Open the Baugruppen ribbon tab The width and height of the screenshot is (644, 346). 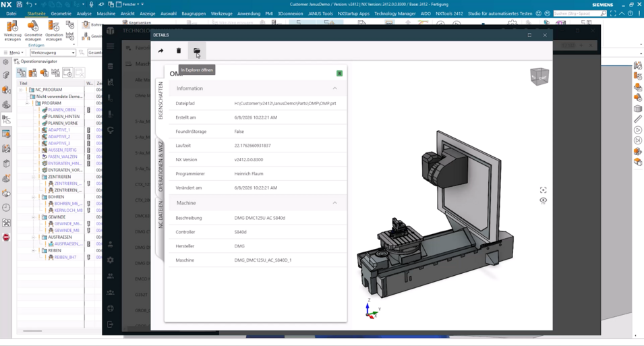coord(194,13)
